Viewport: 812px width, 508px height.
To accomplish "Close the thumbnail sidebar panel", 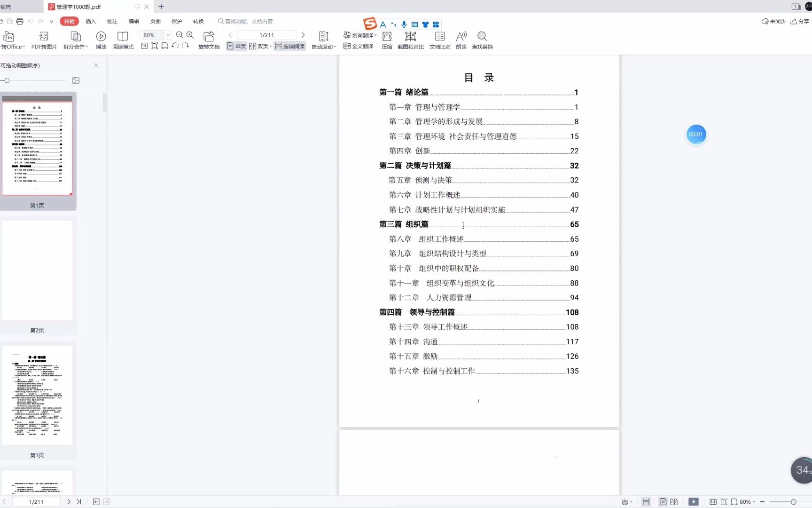I will (96, 65).
